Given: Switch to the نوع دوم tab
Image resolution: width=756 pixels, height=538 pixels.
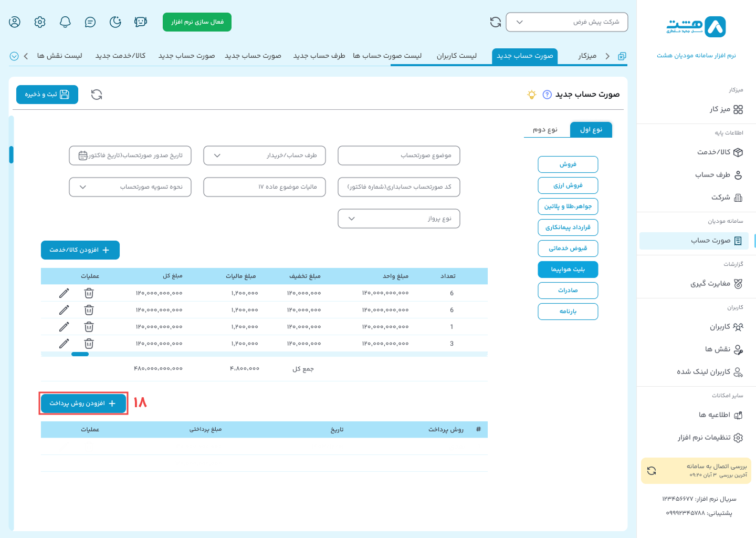Looking at the screenshot, I should pyautogui.click(x=545, y=130).
